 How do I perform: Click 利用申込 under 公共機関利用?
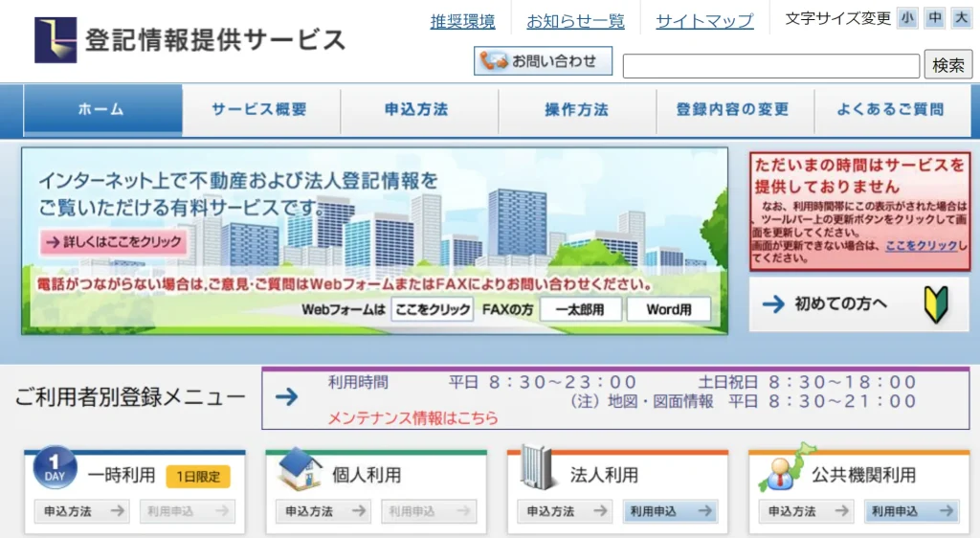(912, 512)
